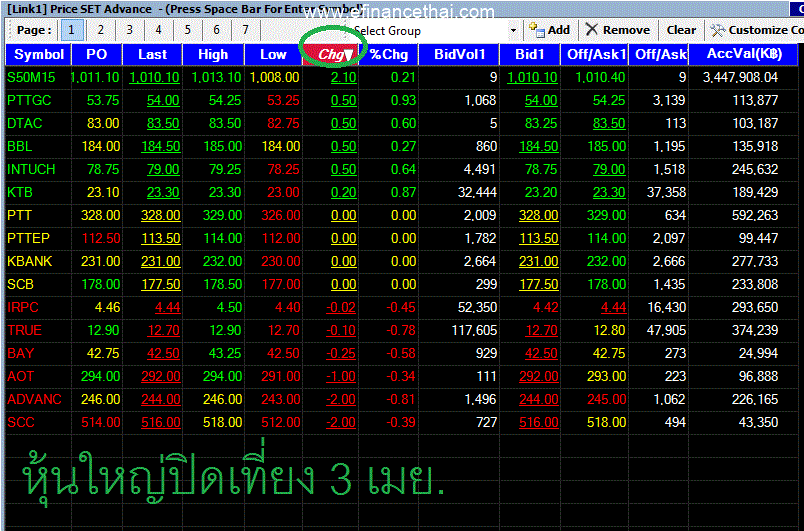Switch to page 1
The width and height of the screenshot is (804, 531).
pos(71,30)
